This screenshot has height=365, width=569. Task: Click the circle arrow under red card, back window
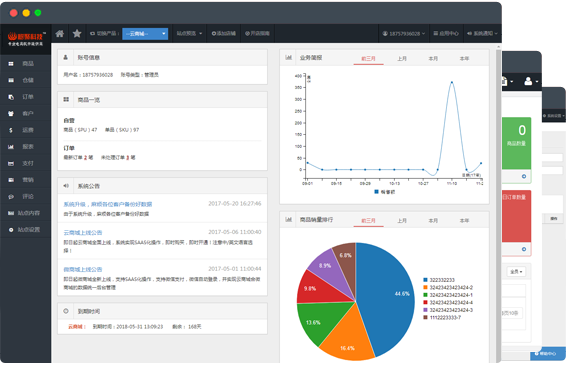click(x=524, y=249)
